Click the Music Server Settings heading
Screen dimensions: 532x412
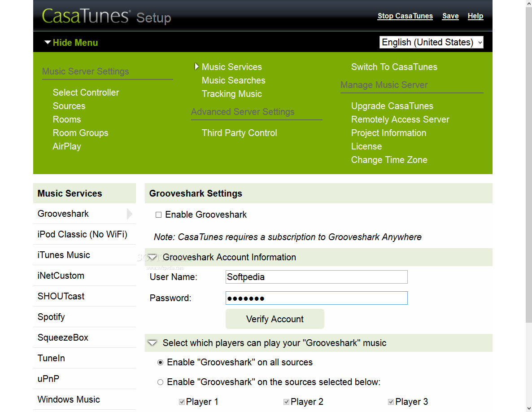pos(86,71)
